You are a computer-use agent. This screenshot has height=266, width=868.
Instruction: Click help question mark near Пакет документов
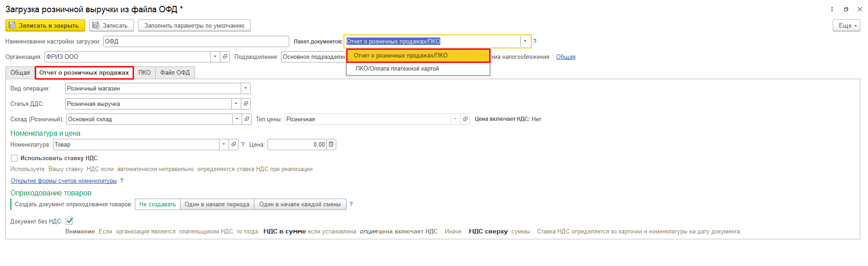535,42
